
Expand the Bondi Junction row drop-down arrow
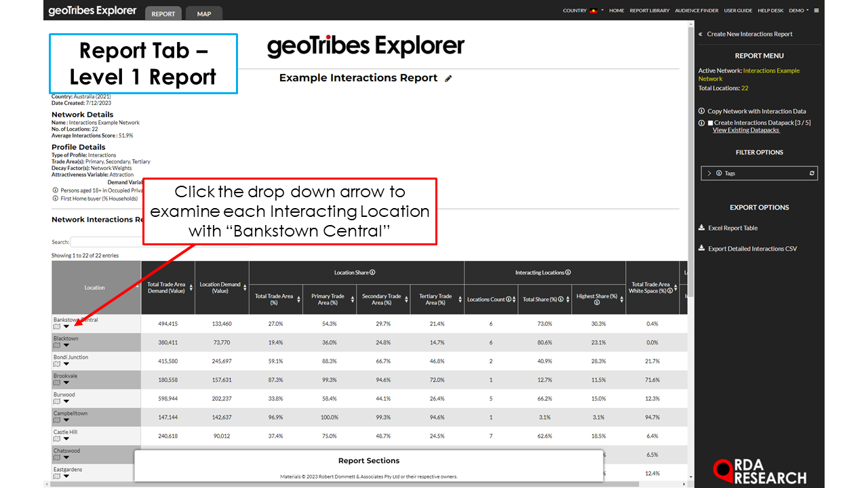[x=66, y=364]
